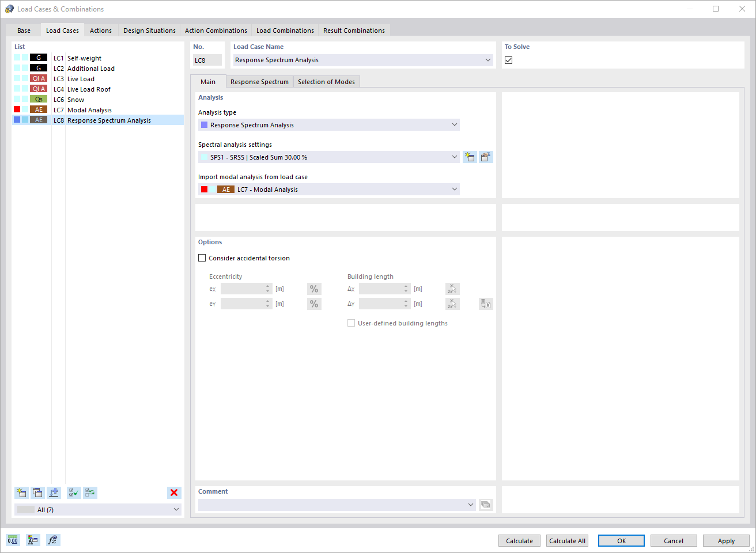Open the units and decimals icon
Image resolution: width=756 pixels, height=553 pixels.
[13, 540]
